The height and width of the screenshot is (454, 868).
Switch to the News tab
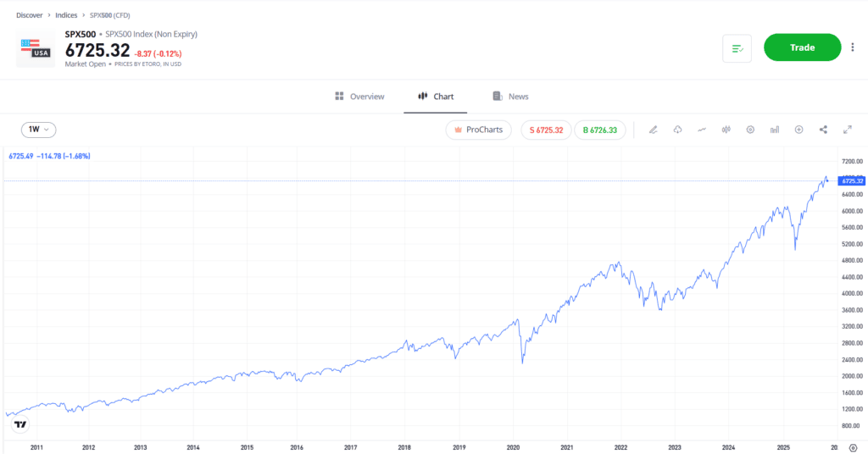510,97
